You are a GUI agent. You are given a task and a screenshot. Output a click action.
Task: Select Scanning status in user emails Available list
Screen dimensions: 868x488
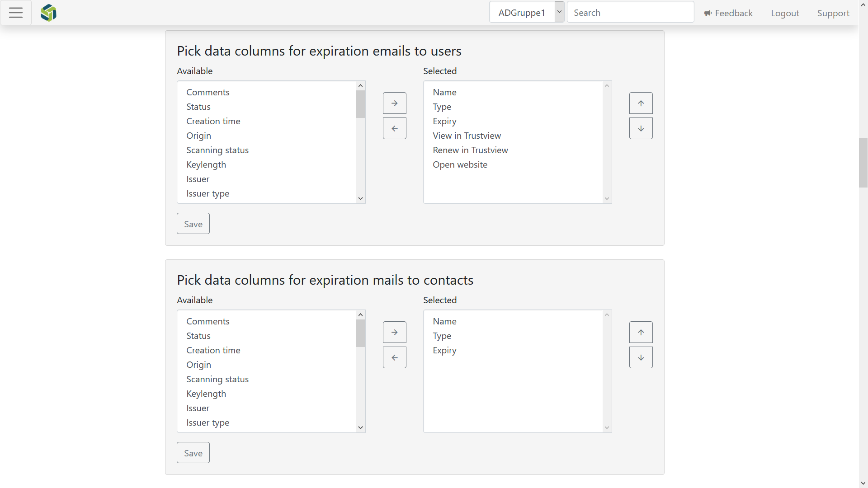[267, 150]
